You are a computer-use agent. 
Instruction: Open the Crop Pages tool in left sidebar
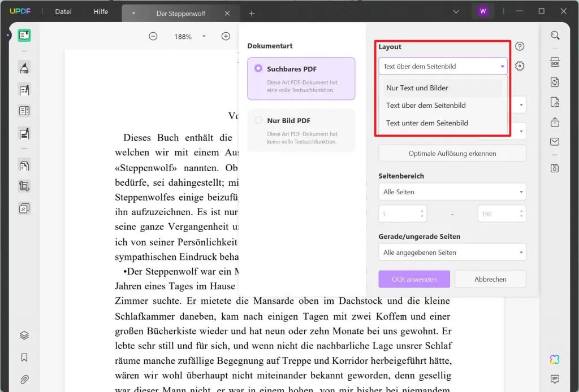click(x=24, y=186)
